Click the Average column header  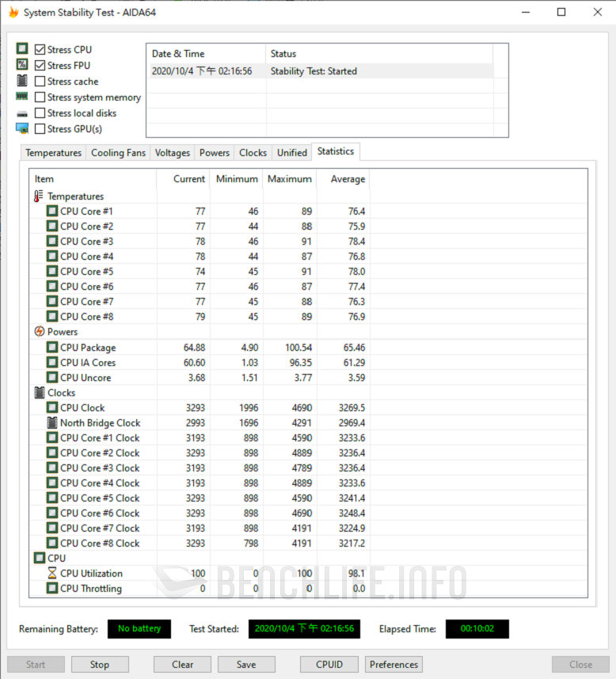[347, 179]
